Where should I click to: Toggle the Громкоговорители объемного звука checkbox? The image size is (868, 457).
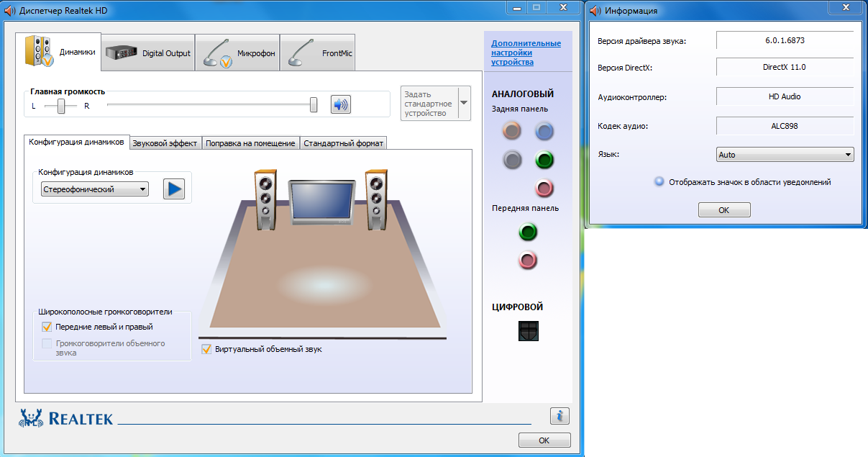pyautogui.click(x=47, y=344)
